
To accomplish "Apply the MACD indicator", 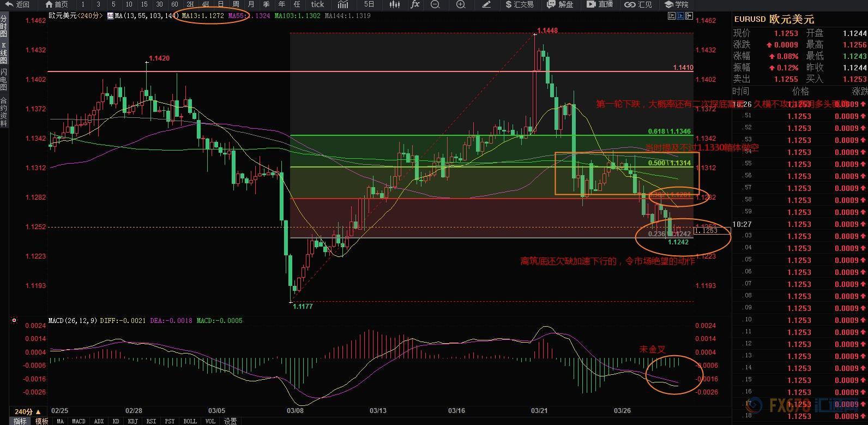I will coord(79,421).
